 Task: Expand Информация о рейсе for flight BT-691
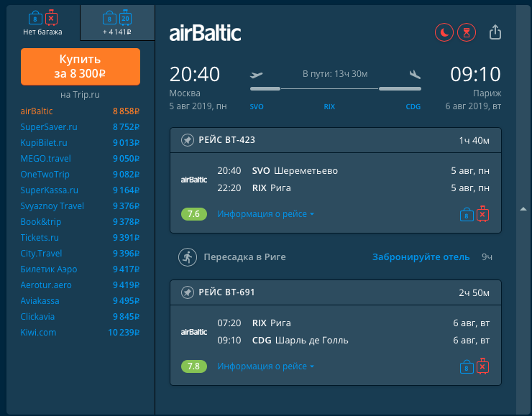point(265,366)
